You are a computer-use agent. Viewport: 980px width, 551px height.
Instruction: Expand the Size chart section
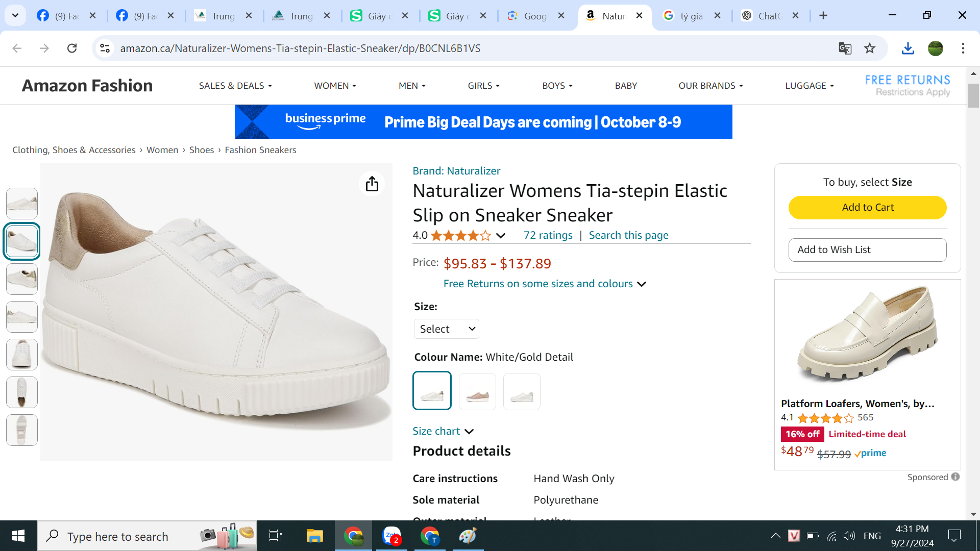pyautogui.click(x=443, y=431)
